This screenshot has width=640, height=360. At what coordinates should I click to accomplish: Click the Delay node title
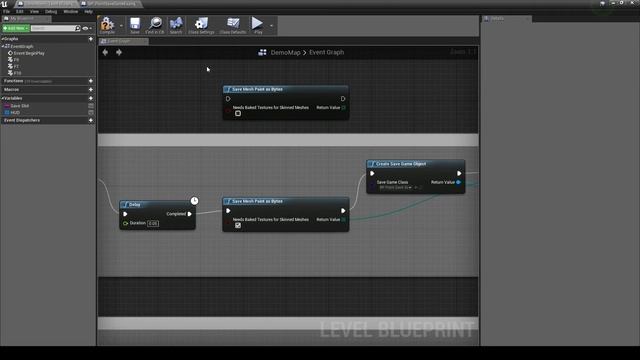(134, 204)
